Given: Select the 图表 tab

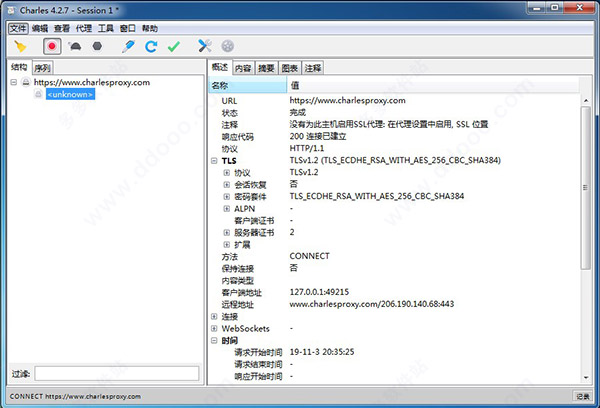Looking at the screenshot, I should point(290,68).
